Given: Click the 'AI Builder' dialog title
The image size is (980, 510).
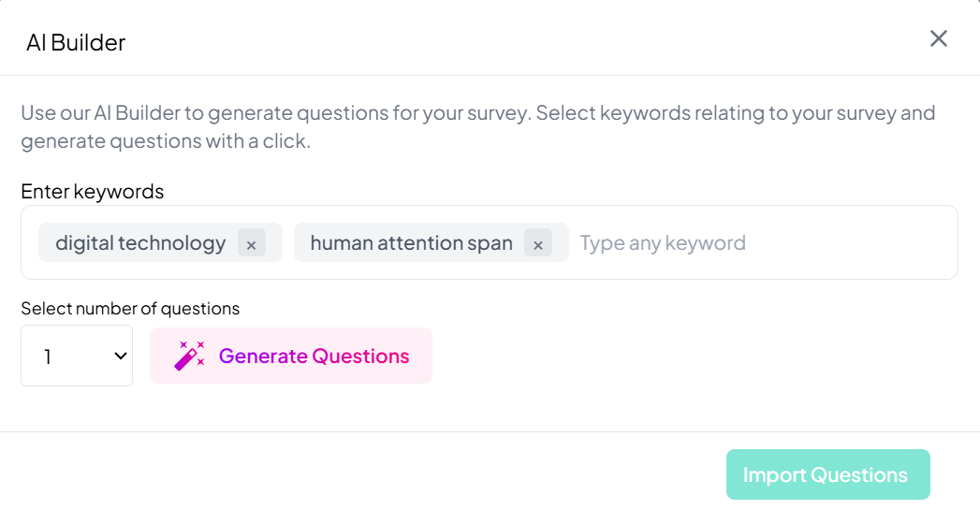Looking at the screenshot, I should [76, 42].
